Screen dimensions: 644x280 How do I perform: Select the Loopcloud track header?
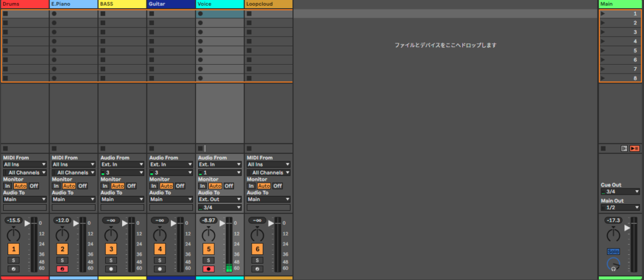268,4
